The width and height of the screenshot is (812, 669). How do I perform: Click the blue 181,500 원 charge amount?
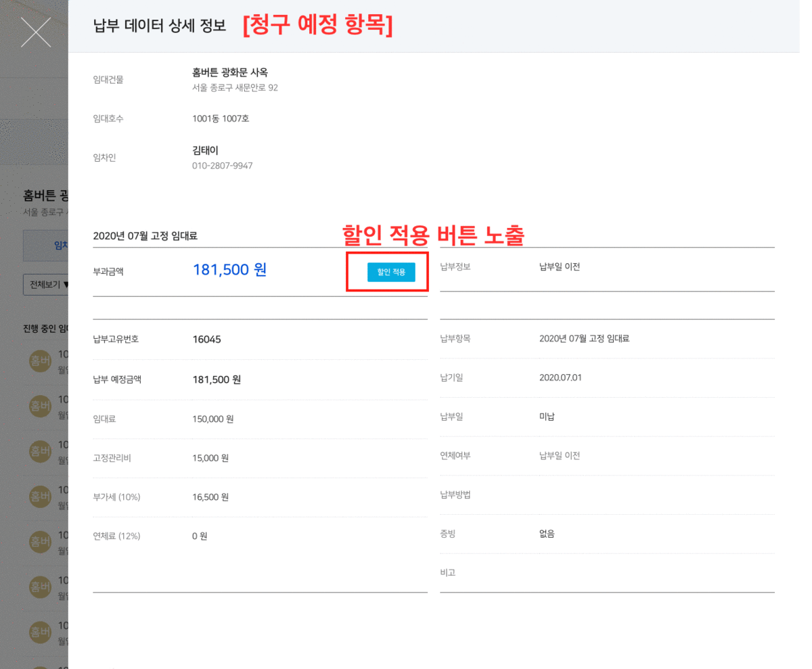(229, 269)
